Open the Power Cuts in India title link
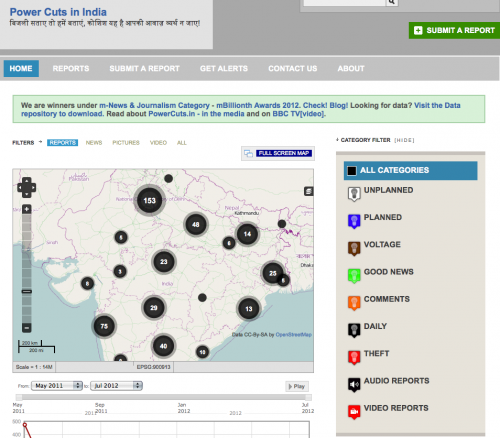The height and width of the screenshot is (438, 500). point(58,12)
